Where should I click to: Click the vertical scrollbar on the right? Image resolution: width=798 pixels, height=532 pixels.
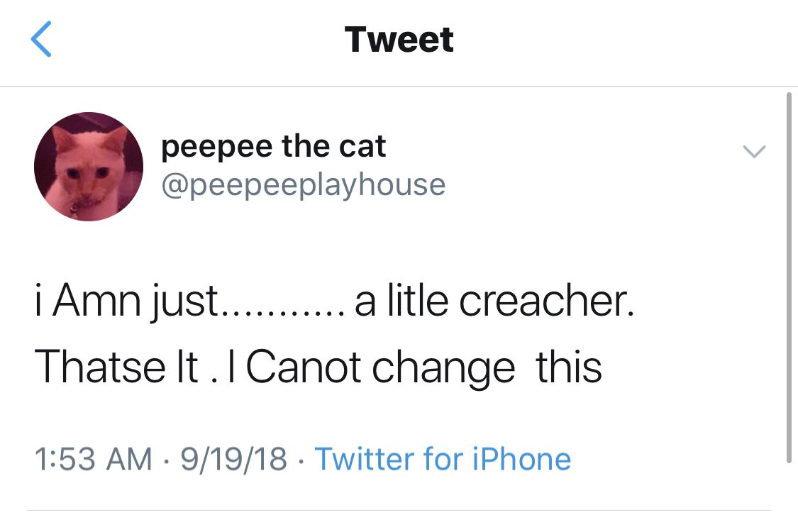pyautogui.click(x=789, y=277)
